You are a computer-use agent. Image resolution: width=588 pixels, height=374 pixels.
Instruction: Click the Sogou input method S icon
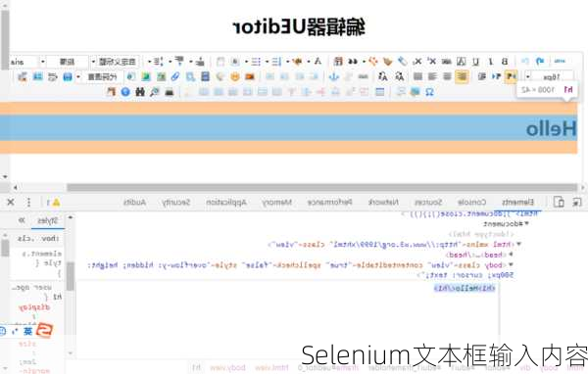[x=44, y=330]
